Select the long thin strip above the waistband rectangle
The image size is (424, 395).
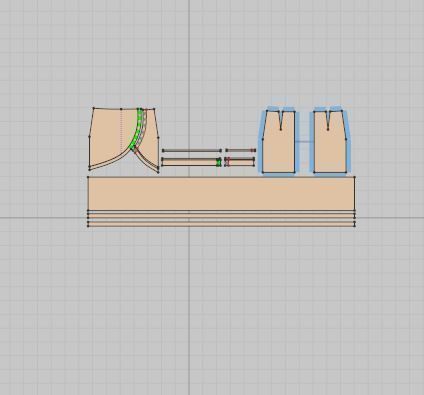(x=191, y=151)
